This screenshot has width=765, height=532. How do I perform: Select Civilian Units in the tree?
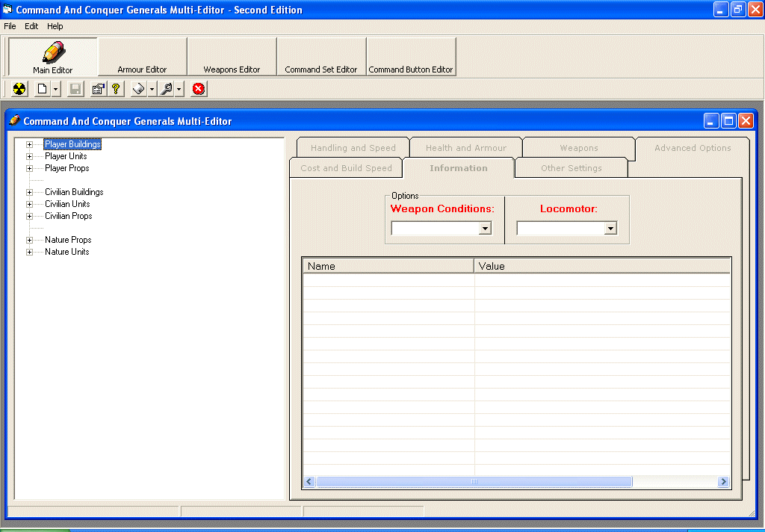(67, 204)
